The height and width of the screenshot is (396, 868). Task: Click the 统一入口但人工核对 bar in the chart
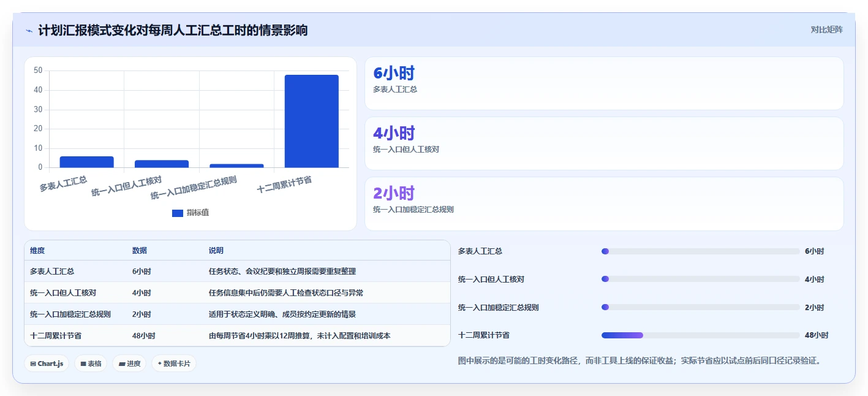(x=162, y=164)
